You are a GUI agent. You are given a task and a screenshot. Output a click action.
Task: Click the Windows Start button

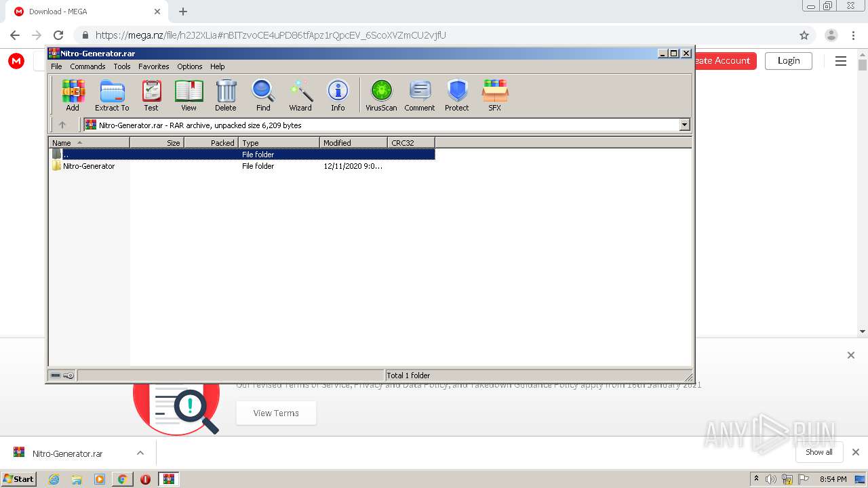pyautogui.click(x=19, y=479)
